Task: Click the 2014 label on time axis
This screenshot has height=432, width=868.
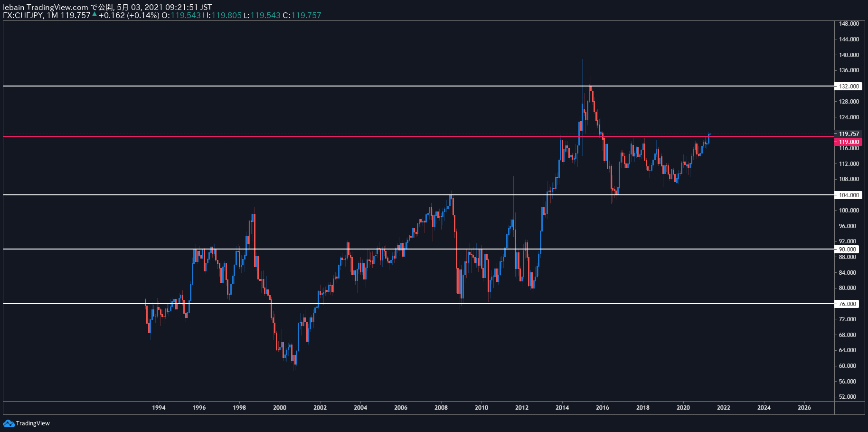Action: (562, 408)
